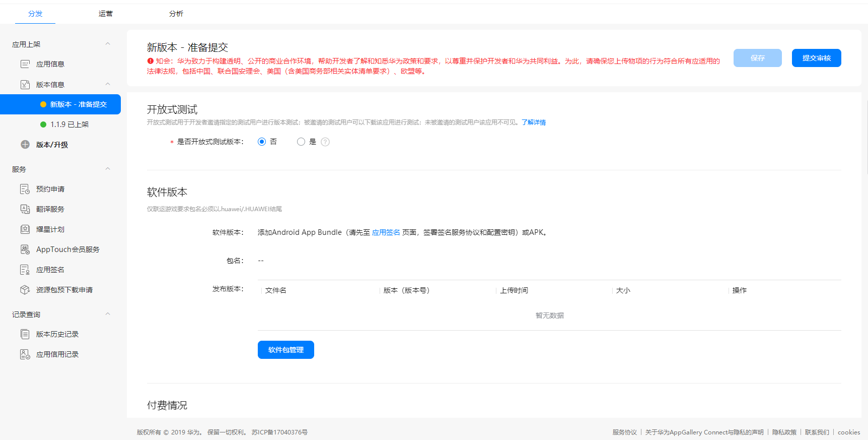868x440 pixels.
Task: Click the 暂无数据 empty table text
Action: [550, 316]
